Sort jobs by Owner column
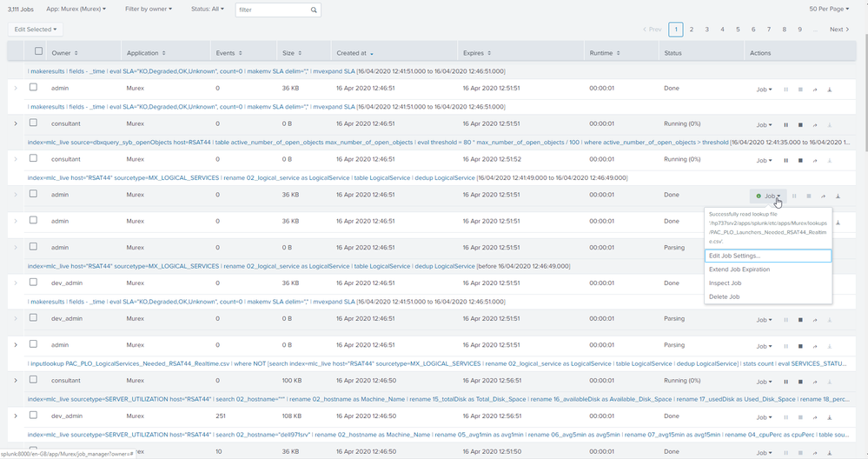Image resolution: width=868 pixels, height=459 pixels. [x=65, y=53]
